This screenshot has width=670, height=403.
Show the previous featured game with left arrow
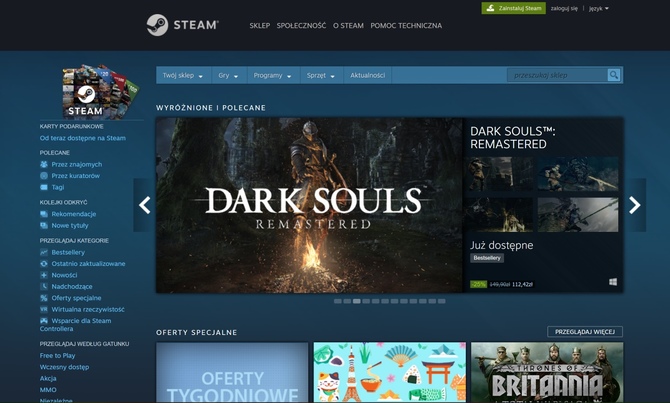(144, 205)
